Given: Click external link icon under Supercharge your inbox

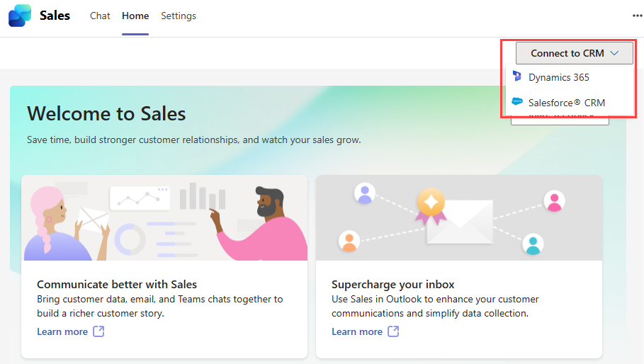Looking at the screenshot, I should pos(393,331).
